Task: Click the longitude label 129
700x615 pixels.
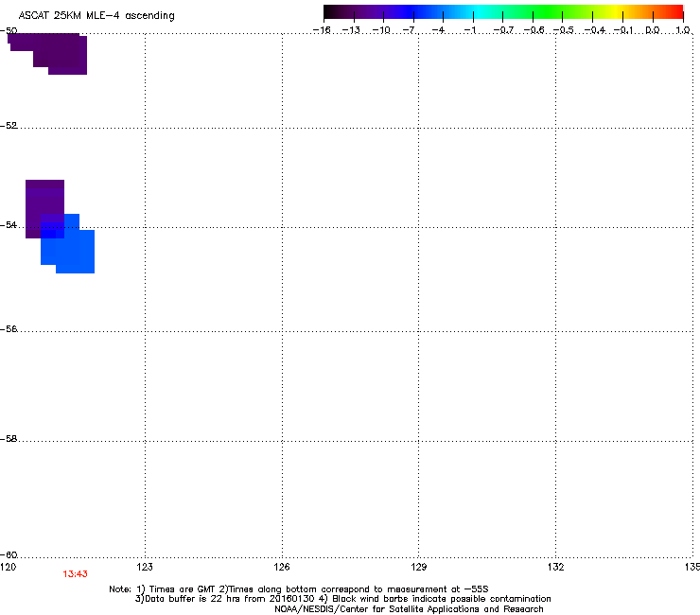Action: pos(418,567)
